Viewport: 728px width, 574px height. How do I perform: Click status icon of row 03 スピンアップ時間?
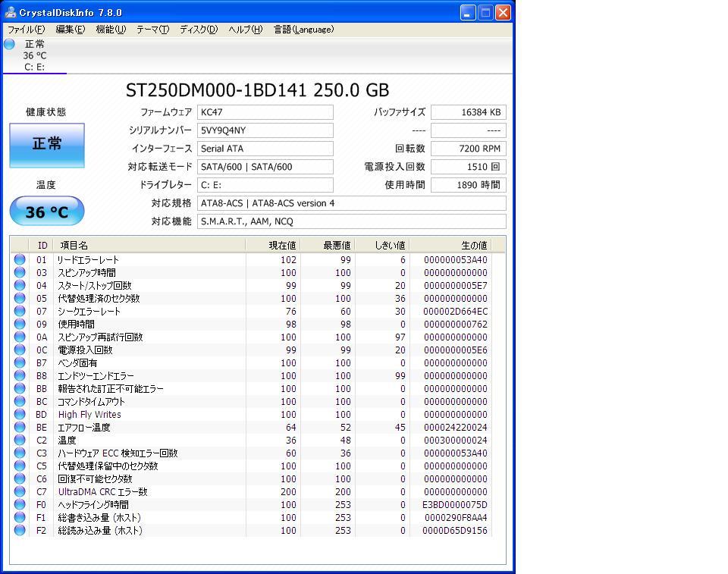click(x=20, y=273)
